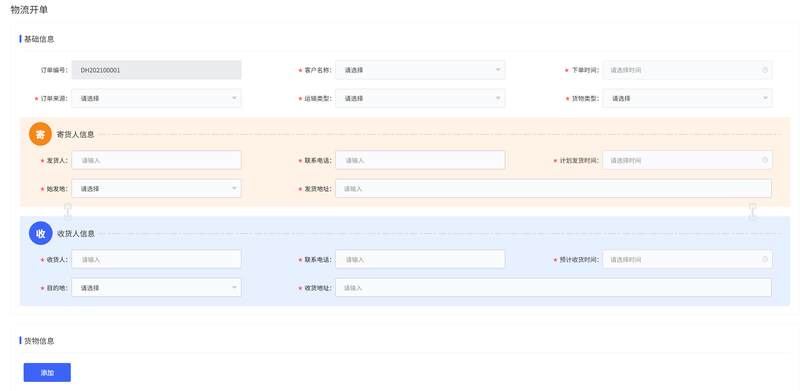Open the 货物类型 dropdown
Viewport: 800px width, 391px height.
[x=687, y=99]
